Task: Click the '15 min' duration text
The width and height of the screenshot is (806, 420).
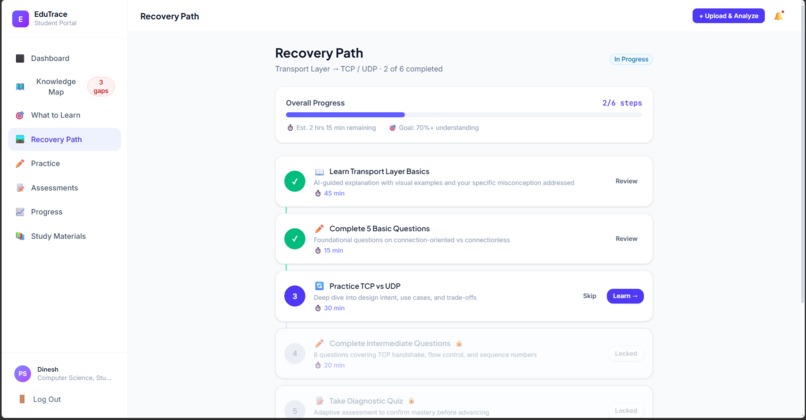Action: coord(333,250)
